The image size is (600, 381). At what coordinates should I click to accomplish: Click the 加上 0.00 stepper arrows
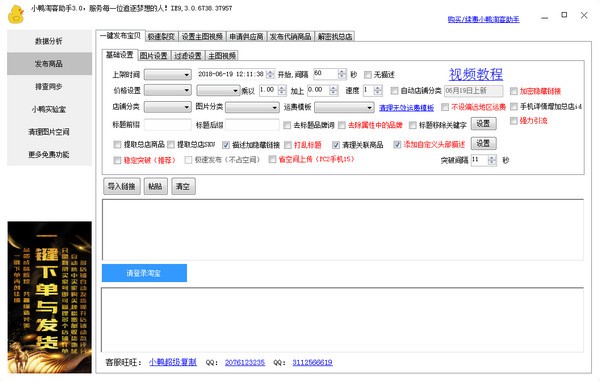click(x=334, y=90)
